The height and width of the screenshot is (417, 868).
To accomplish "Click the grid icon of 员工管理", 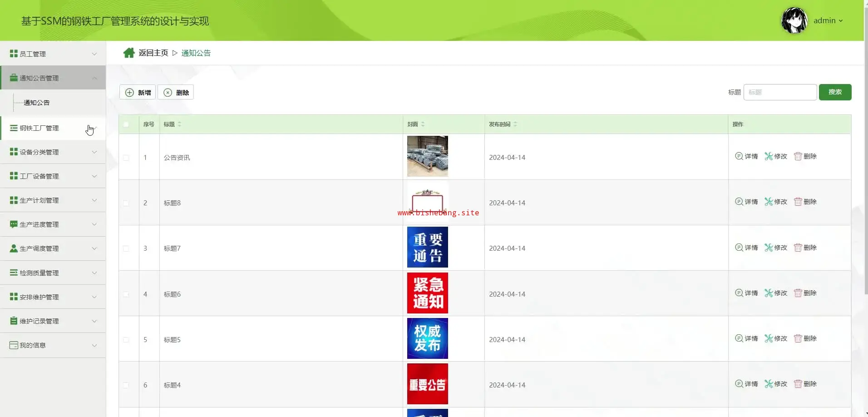I will (x=14, y=54).
